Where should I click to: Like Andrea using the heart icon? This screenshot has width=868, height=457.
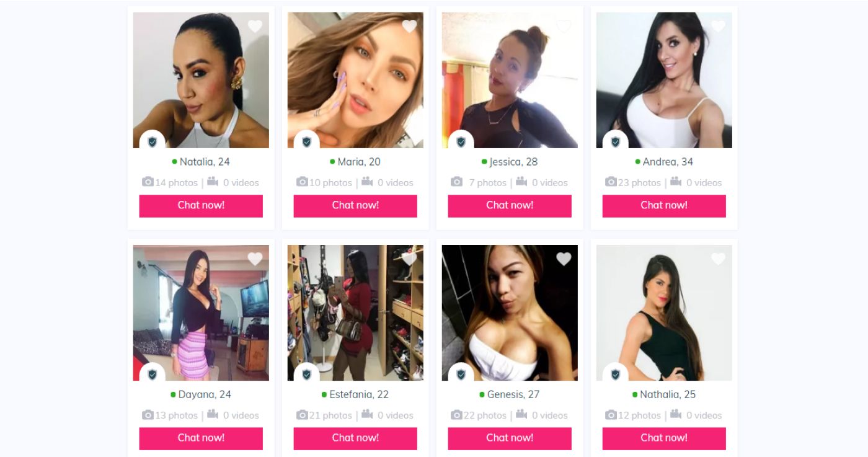click(x=718, y=26)
